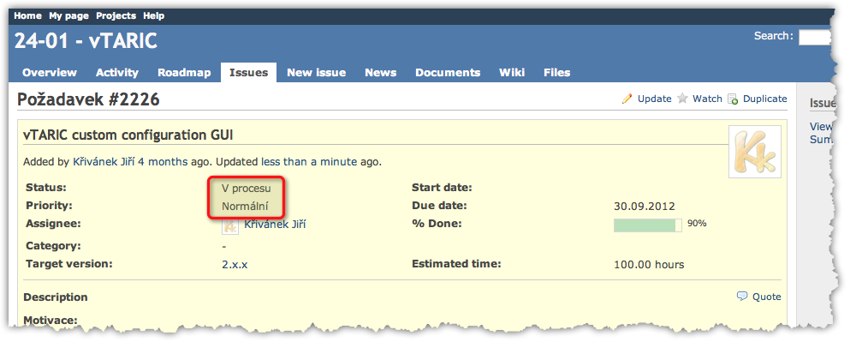Screen dimensions: 868x348
Task: Click the Duplicate link
Action: (764, 99)
